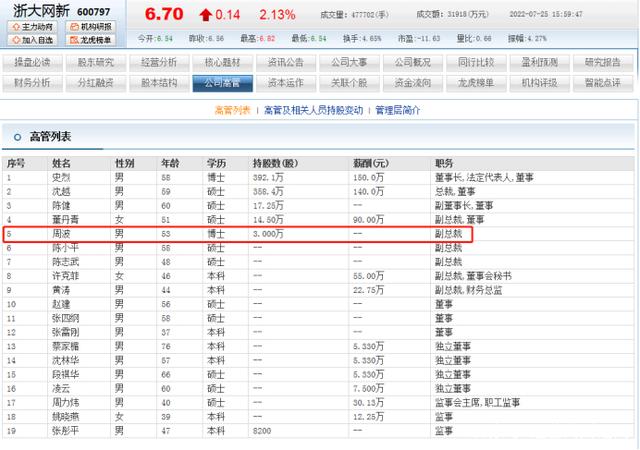The image size is (640, 450).
Task: Select the name 董丹青 in the table
Action: click(x=65, y=220)
